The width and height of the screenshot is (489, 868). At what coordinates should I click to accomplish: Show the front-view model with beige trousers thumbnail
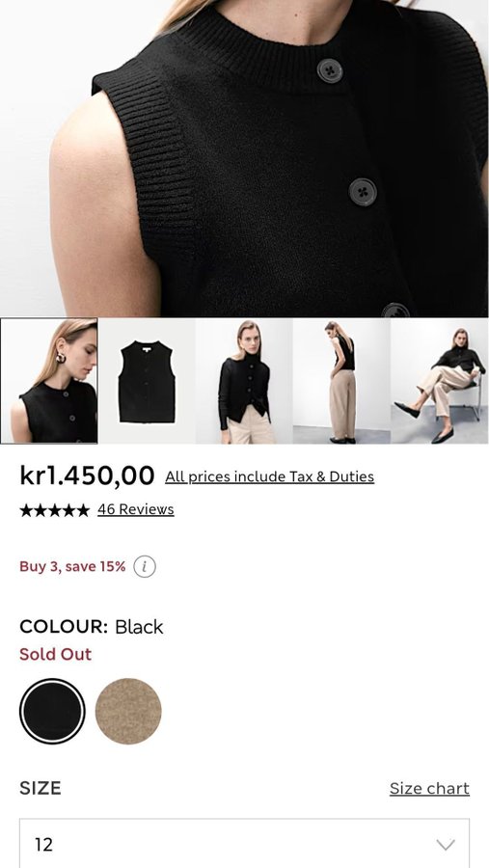click(244, 381)
